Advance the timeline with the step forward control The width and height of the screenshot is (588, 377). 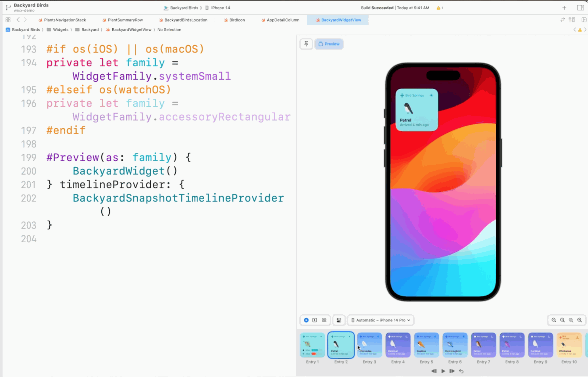click(x=452, y=371)
